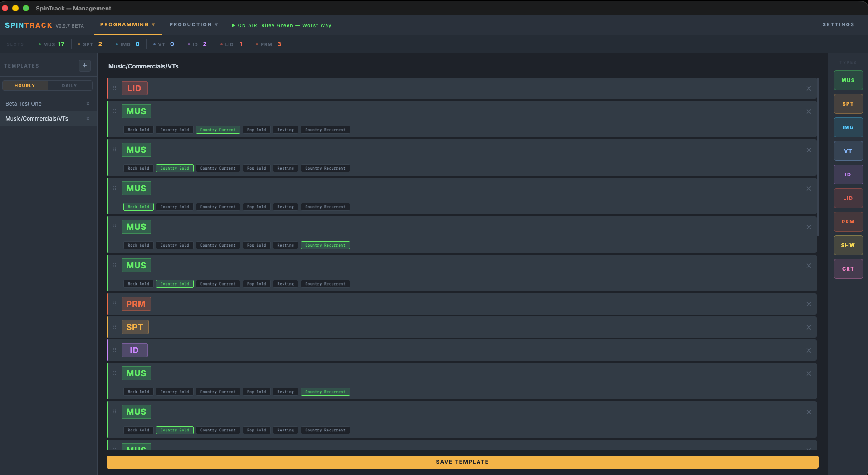
Task: Select the Beta Test One template
Action: [48, 104]
